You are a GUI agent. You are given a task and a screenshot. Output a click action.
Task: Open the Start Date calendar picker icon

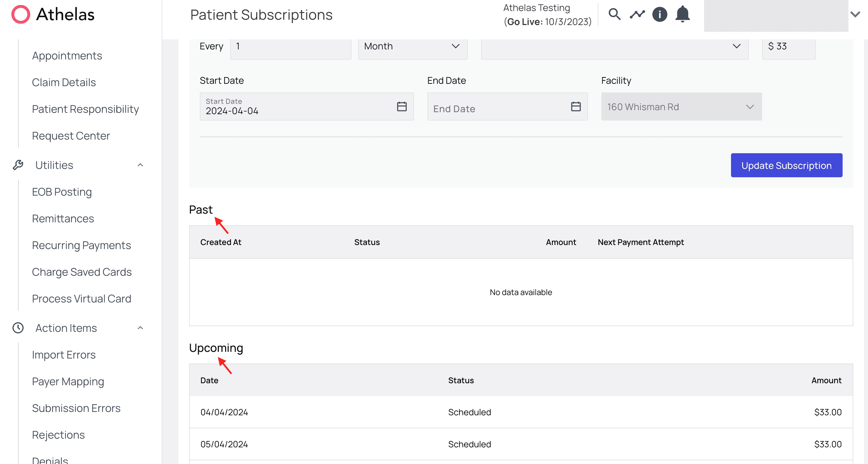402,106
